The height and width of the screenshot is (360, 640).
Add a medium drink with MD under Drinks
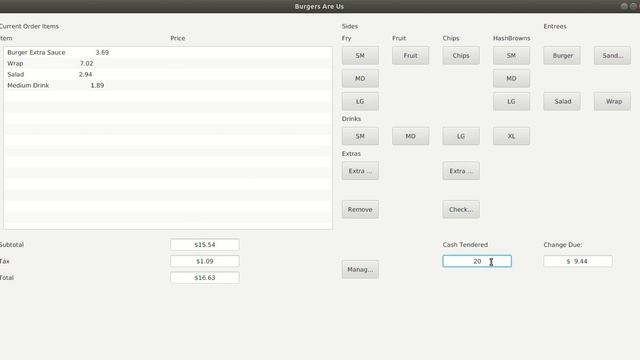click(x=410, y=136)
